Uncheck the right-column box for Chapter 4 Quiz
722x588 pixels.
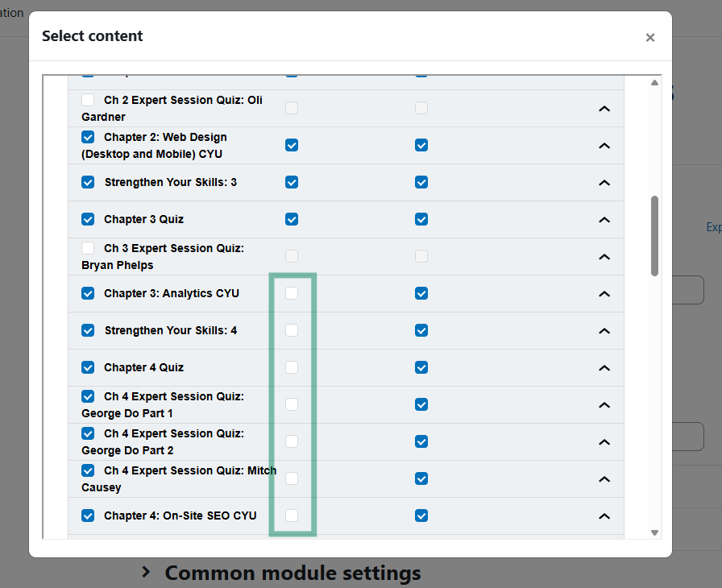[421, 367]
